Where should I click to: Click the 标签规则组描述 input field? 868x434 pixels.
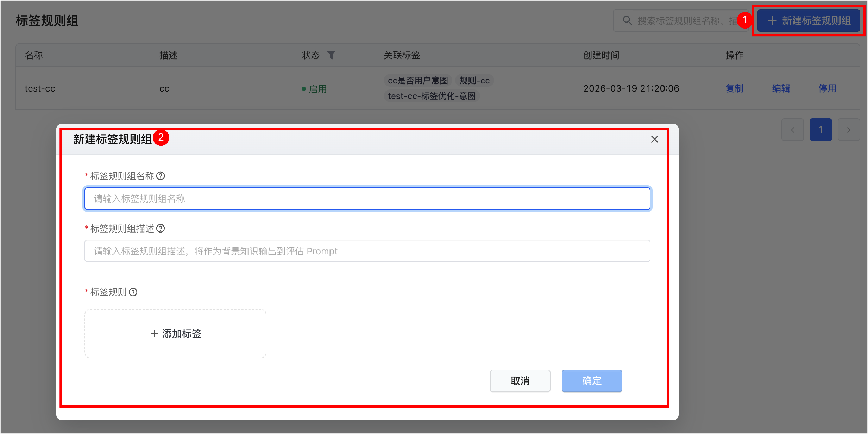coord(367,251)
